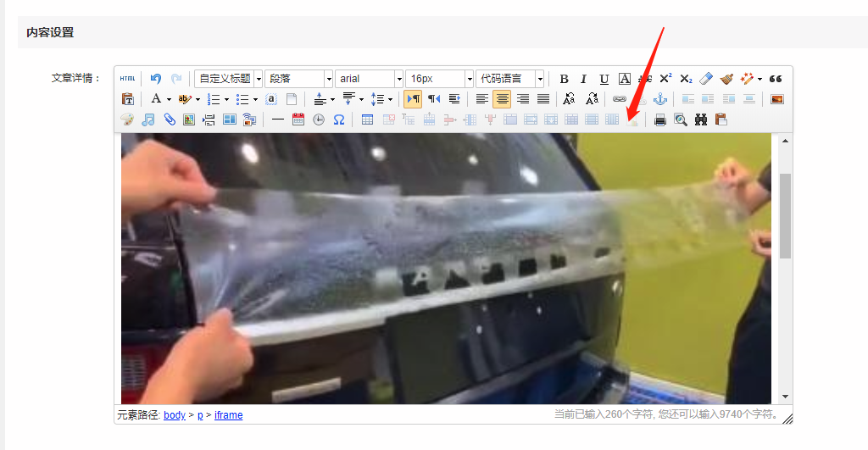Viewport: 868px width, 450px height.
Task: Click the select-all icon
Action: 271,99
